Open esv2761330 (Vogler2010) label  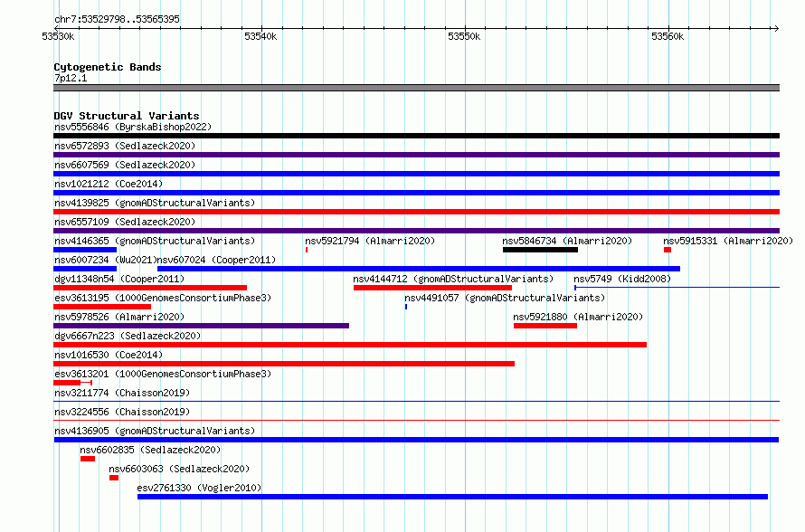(199, 488)
